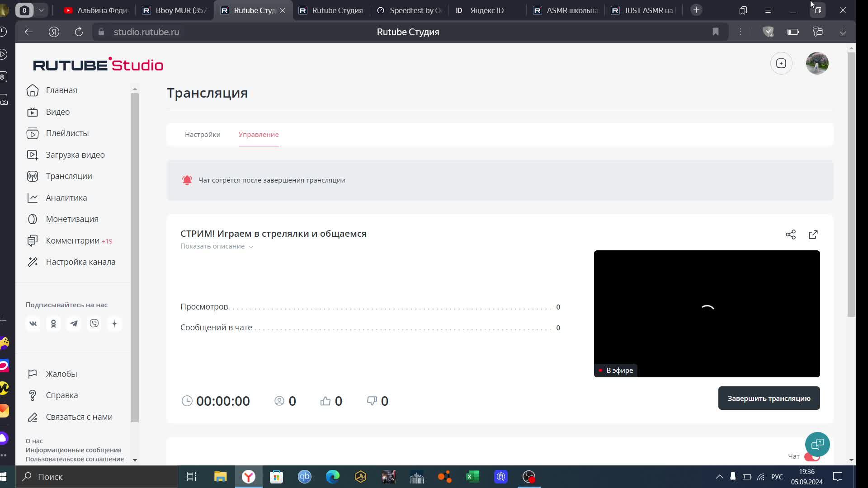Switch to ASMR школьная browser tab
This screenshot has height=488, width=868.
(566, 10)
